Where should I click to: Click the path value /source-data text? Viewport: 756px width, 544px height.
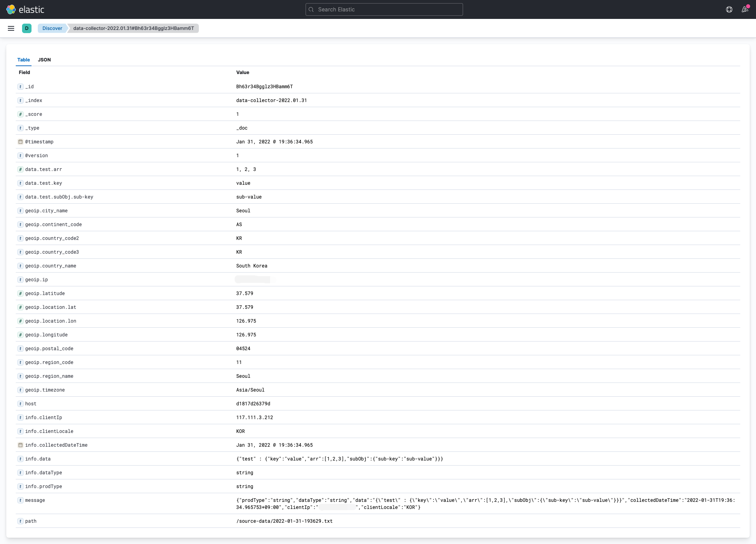(284, 521)
